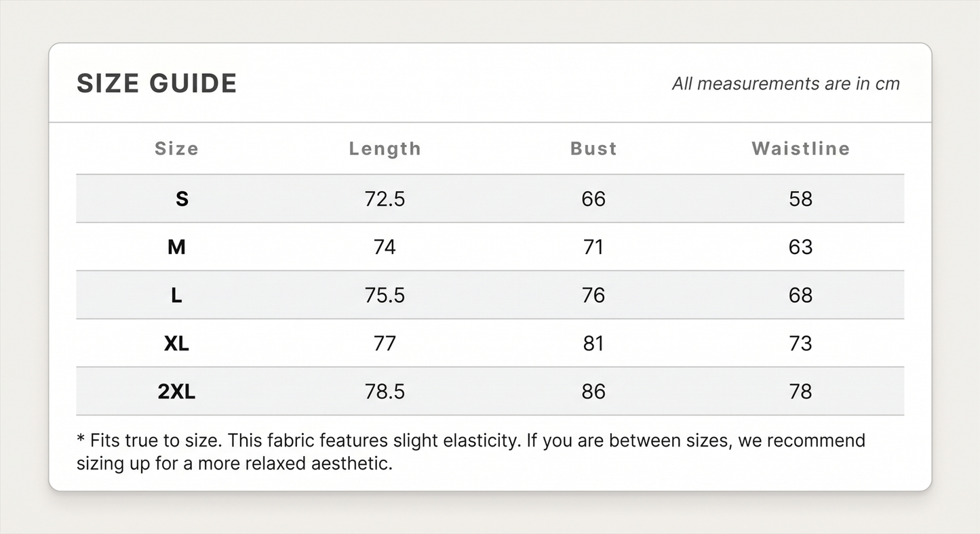The width and height of the screenshot is (980, 534).
Task: Click the Waistline column header
Action: (x=800, y=148)
